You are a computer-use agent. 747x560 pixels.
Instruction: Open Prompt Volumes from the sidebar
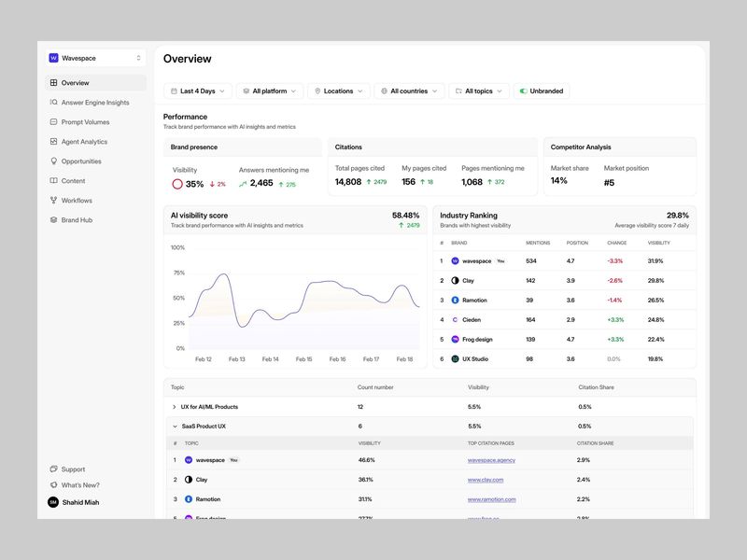(x=85, y=121)
